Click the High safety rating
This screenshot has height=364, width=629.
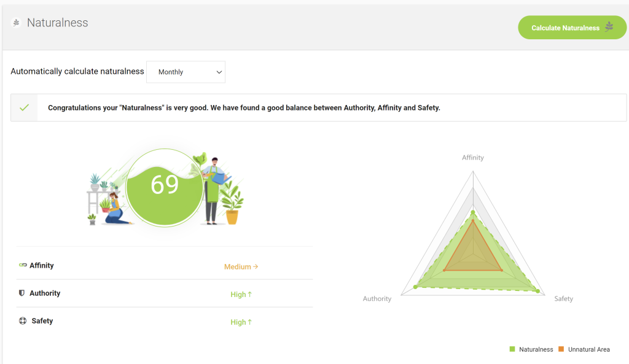pos(241,322)
